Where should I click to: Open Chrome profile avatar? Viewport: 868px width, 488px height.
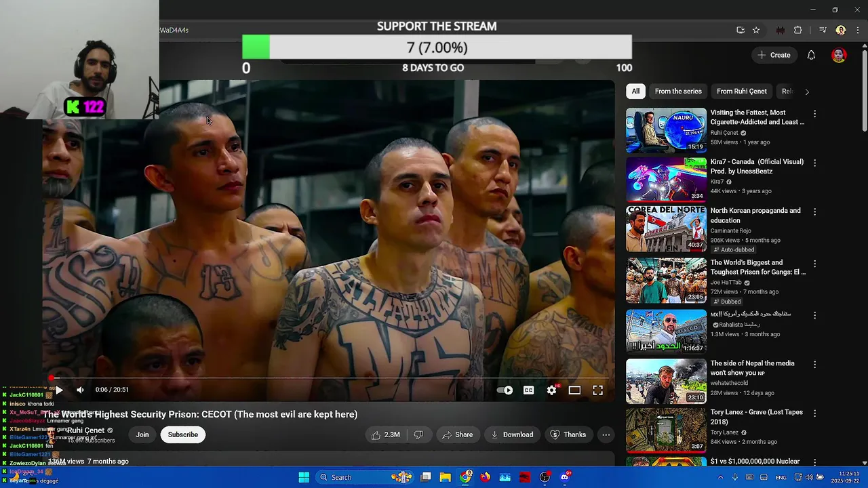[841, 30]
